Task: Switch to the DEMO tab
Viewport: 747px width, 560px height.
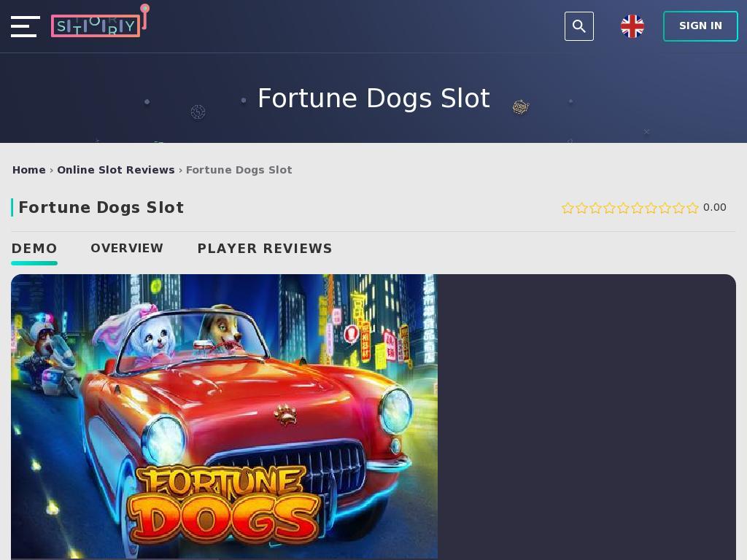Action: coord(34,249)
